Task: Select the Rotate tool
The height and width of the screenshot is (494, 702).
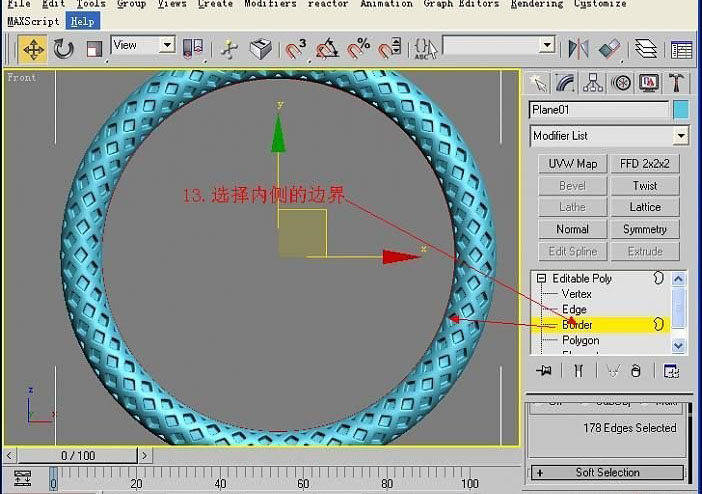Action: coord(63,49)
